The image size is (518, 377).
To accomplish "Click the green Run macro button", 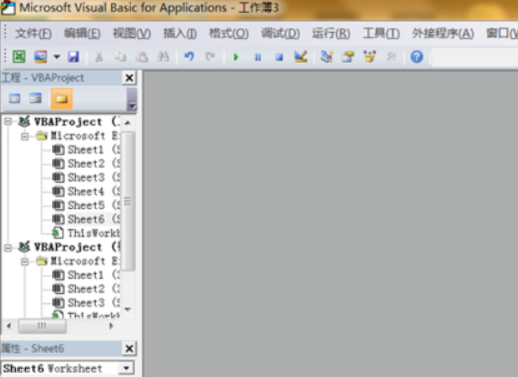I will pos(236,57).
